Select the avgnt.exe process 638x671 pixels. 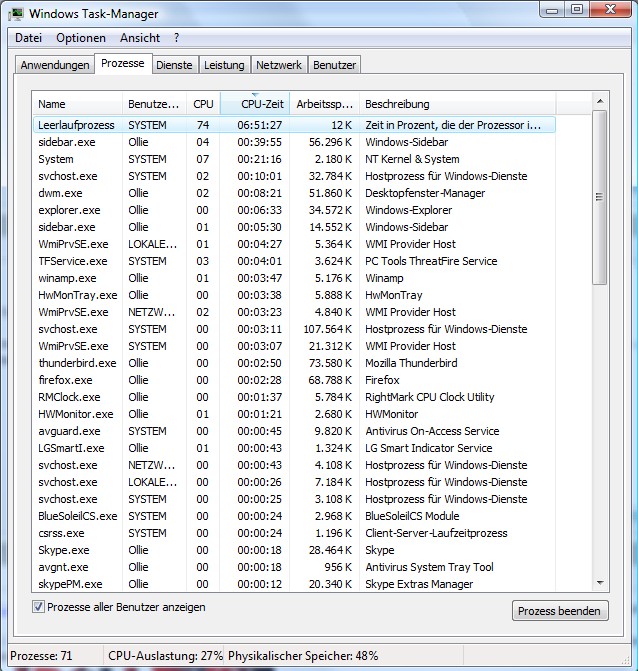[294, 567]
